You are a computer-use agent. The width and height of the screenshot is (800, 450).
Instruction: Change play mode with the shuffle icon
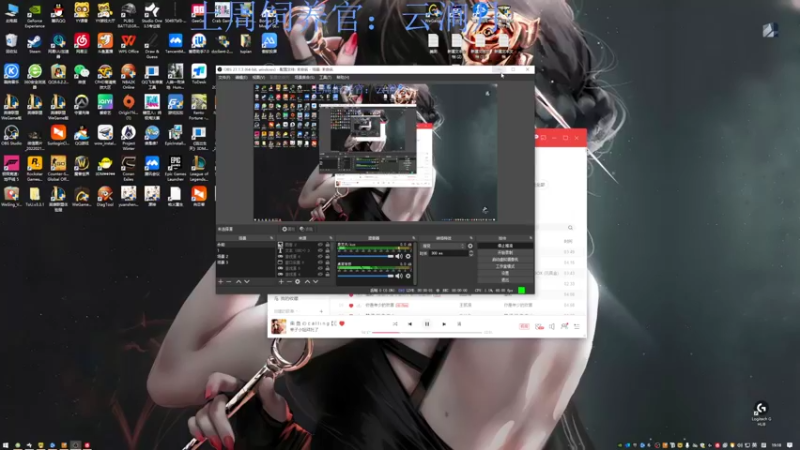coord(395,324)
